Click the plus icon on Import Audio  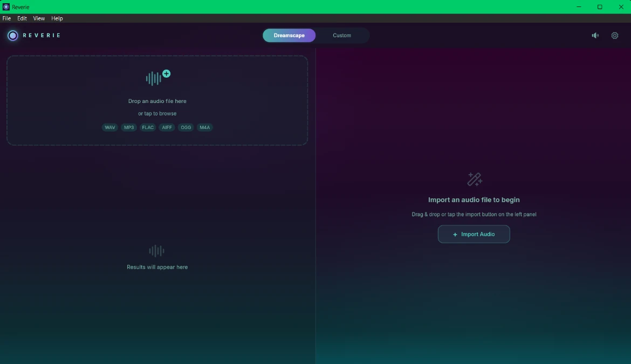[455, 235]
